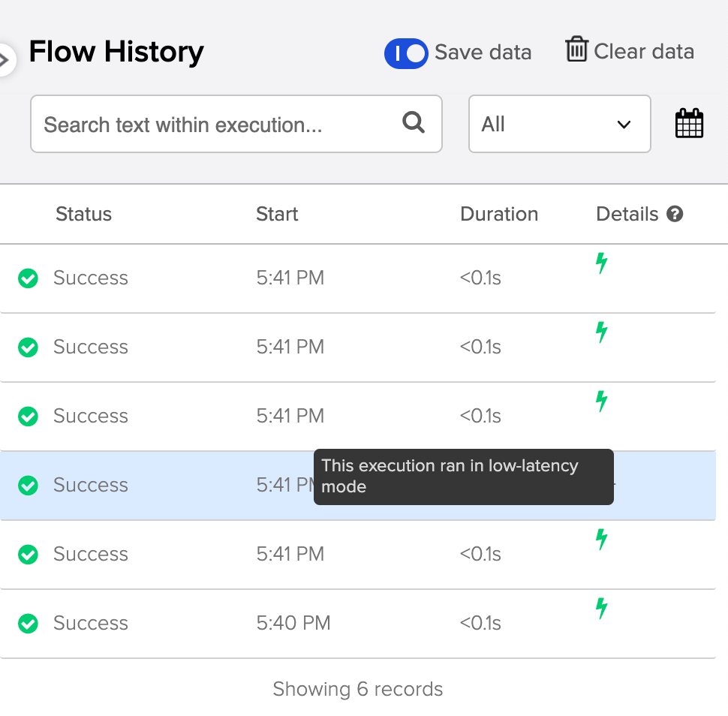The height and width of the screenshot is (716, 728).
Task: Click the Clear data text button
Action: coord(643,52)
